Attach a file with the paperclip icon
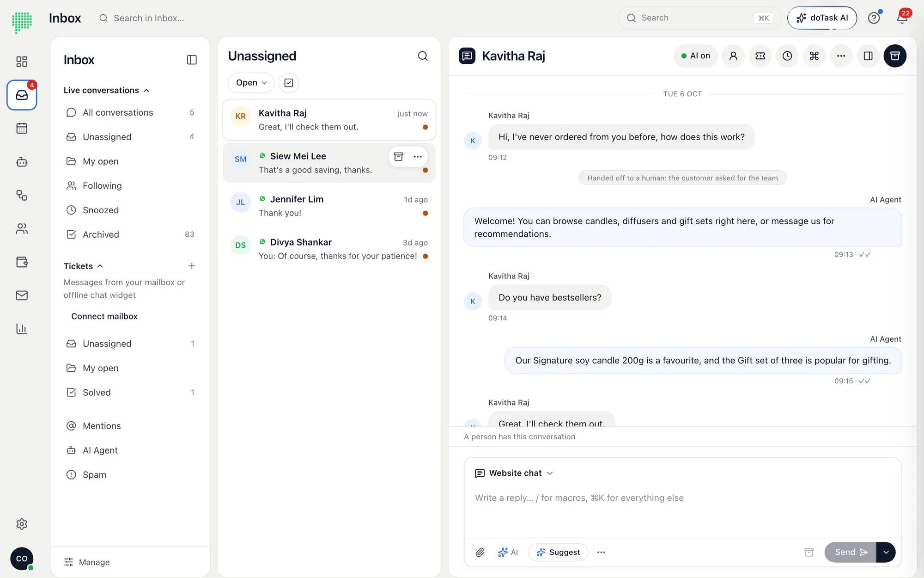The image size is (924, 578). point(480,552)
